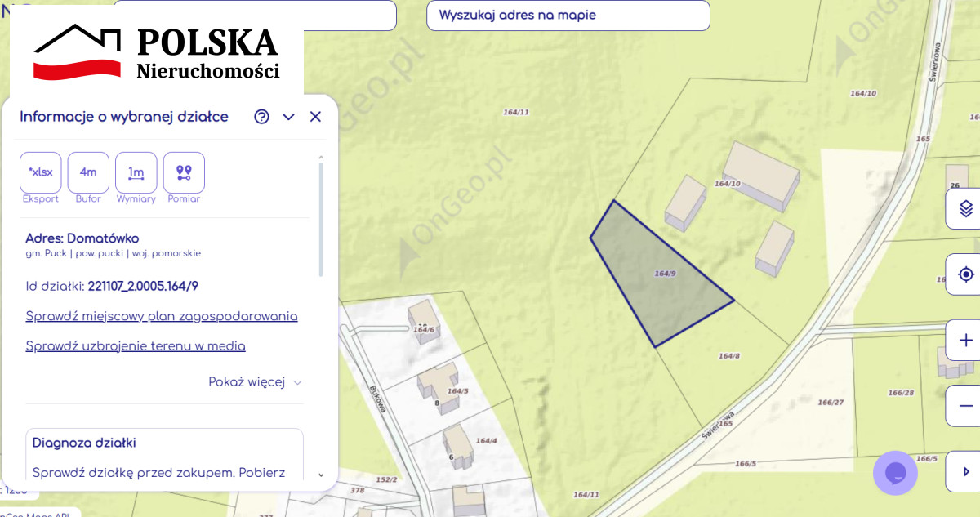Click the panel scrollbar down arrow

click(321, 475)
